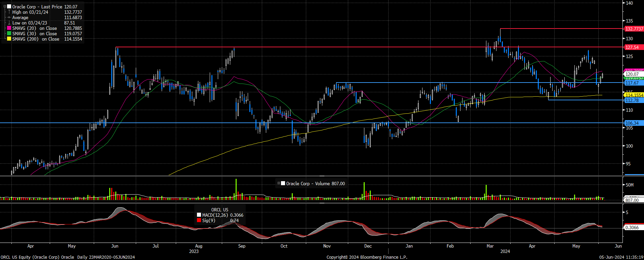Click the 'Mar' month label on the time axis
This screenshot has width=644, height=260.
pos(490,246)
